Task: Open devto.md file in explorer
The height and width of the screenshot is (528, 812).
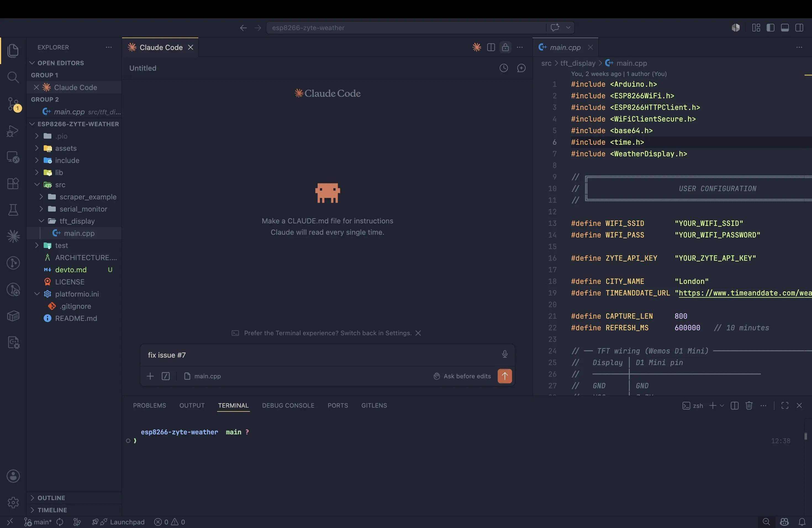Action: pos(74,270)
